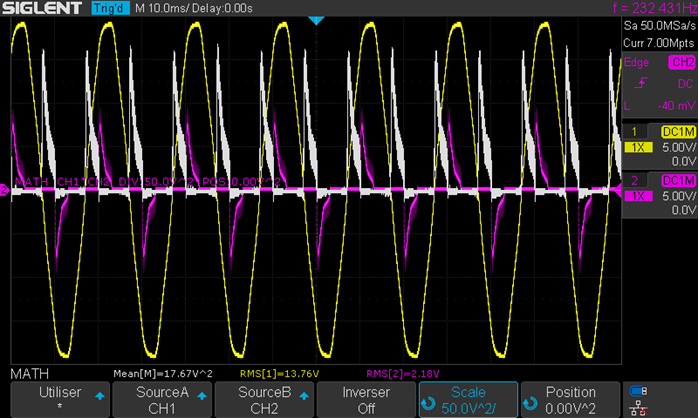The width and height of the screenshot is (699, 419).
Task: Select SourceA CH1 softkey
Action: coord(162,399)
